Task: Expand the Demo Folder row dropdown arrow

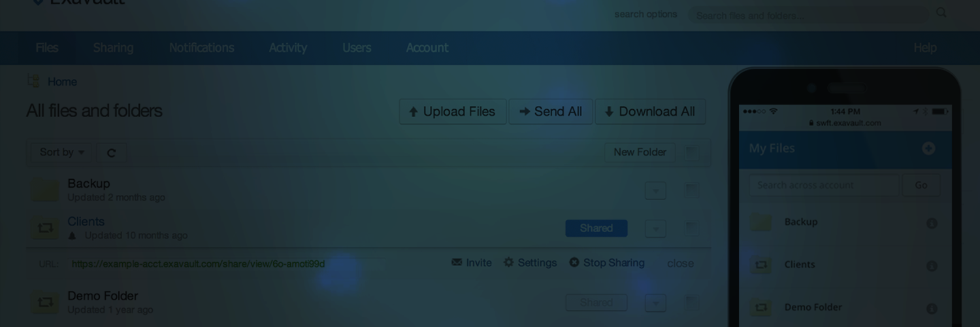Action: [655, 303]
